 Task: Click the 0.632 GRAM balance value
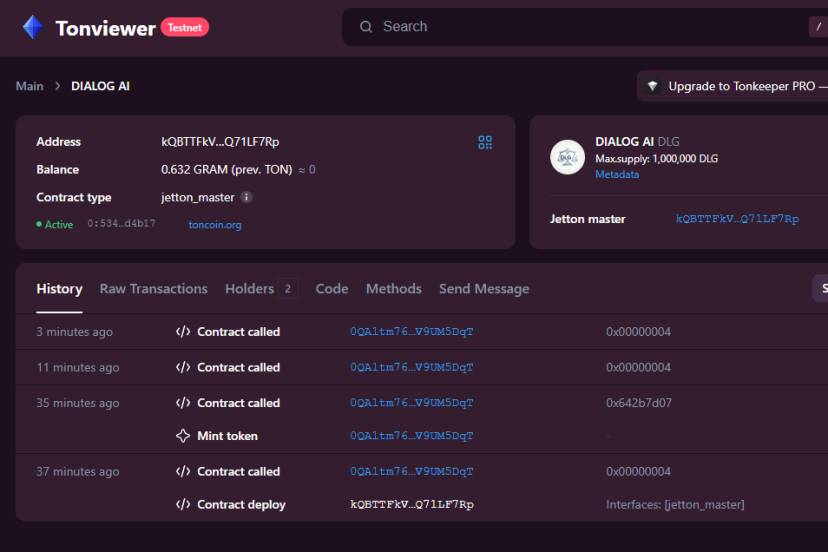coord(227,170)
